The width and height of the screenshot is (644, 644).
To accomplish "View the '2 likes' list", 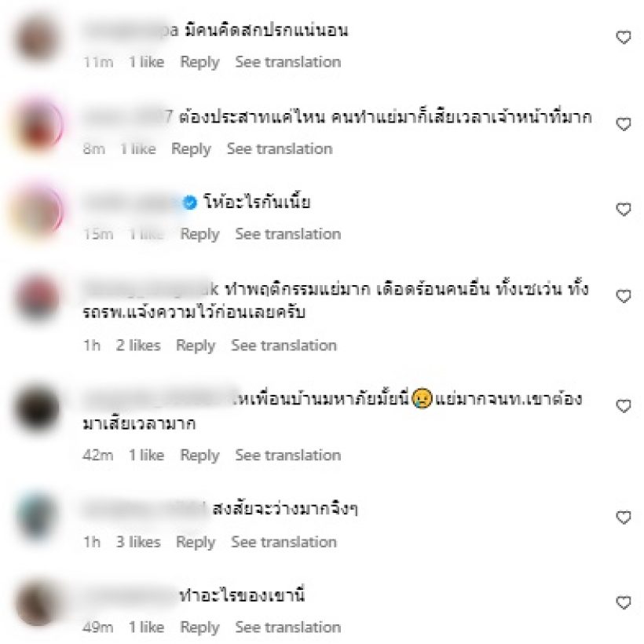I will (138, 346).
